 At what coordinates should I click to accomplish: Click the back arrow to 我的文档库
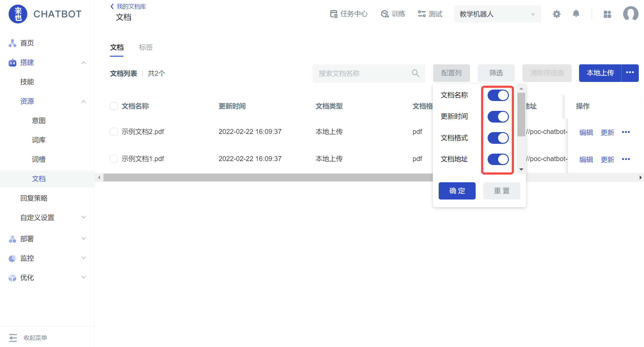112,6
